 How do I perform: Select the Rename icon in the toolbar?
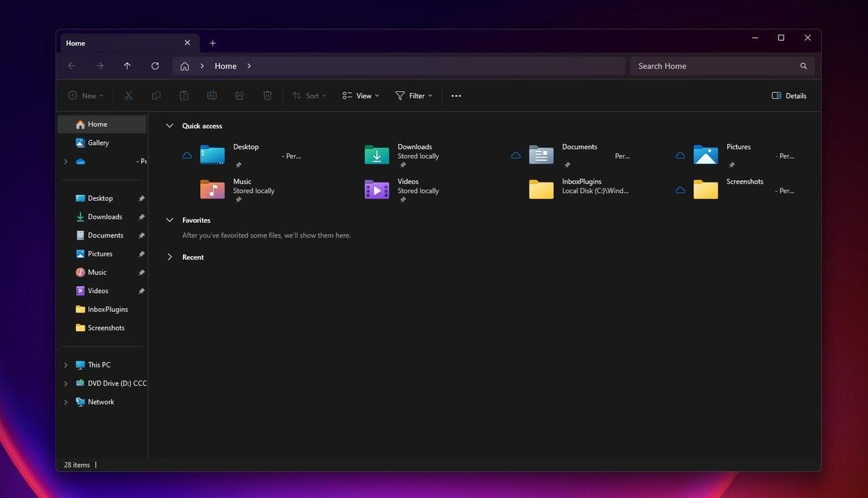pyautogui.click(x=212, y=95)
